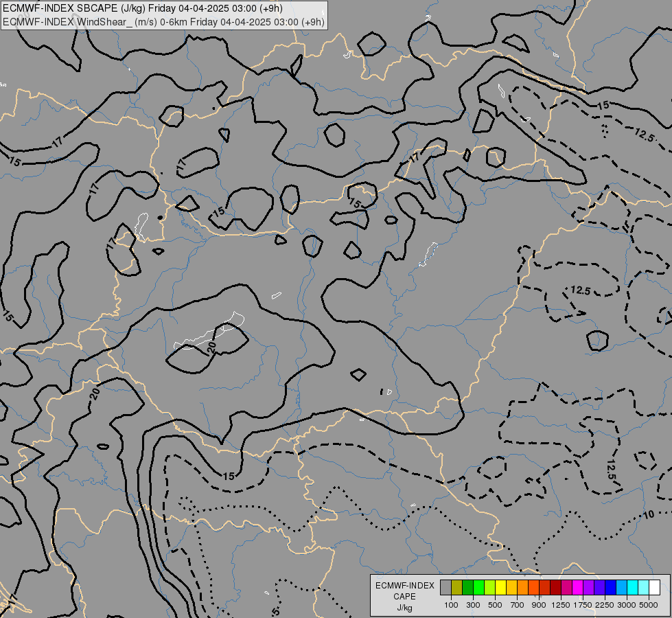Click the pale cyan swatch left of 5000 tick
The image size is (672, 618).
point(644,587)
